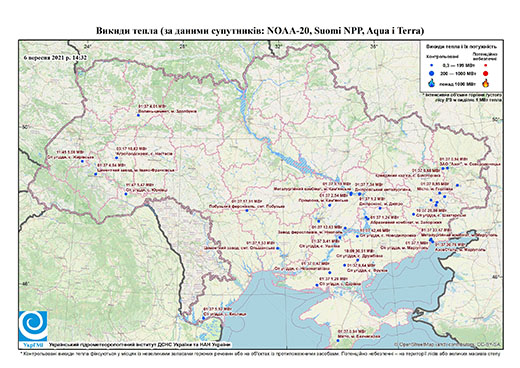
Task: Click the blue flame icon in legend
Action: click(x=432, y=83)
